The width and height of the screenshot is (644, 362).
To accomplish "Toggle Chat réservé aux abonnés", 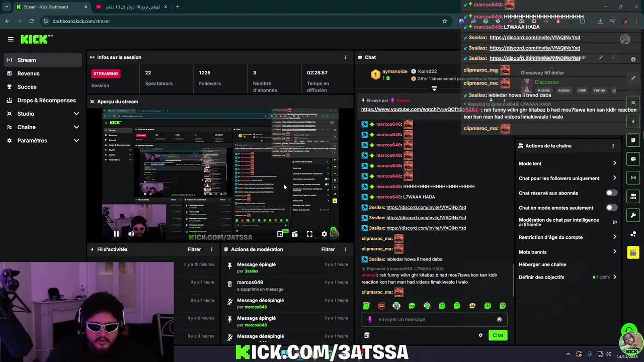I will point(611,193).
